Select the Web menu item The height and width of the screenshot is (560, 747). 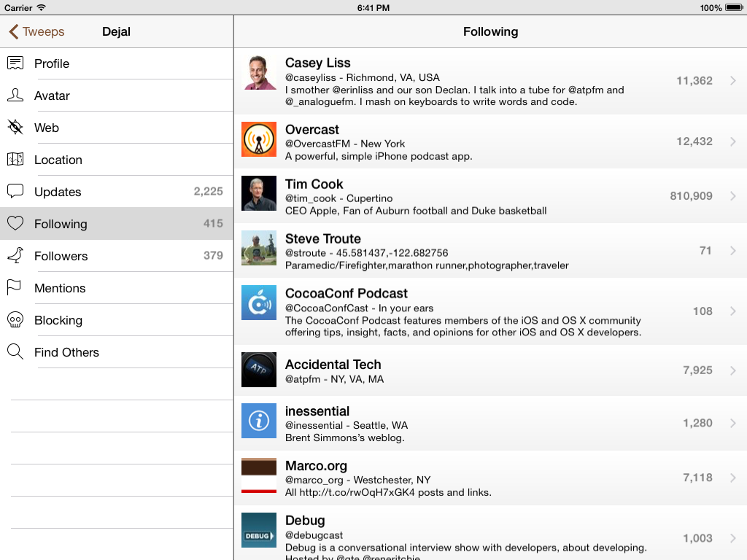117,127
